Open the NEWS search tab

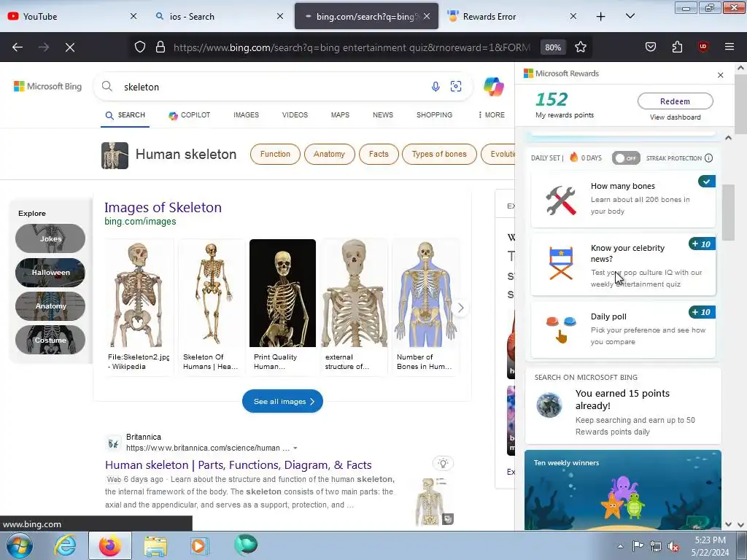pos(383,114)
